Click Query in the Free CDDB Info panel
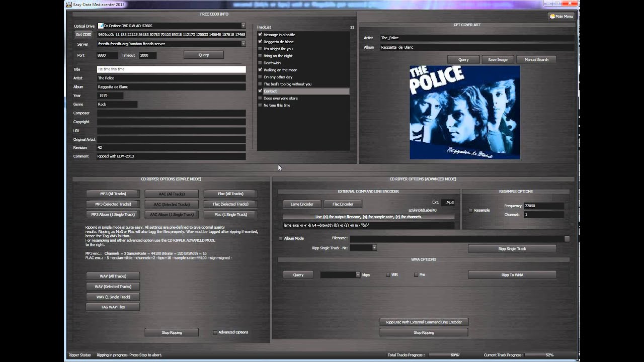 point(204,55)
